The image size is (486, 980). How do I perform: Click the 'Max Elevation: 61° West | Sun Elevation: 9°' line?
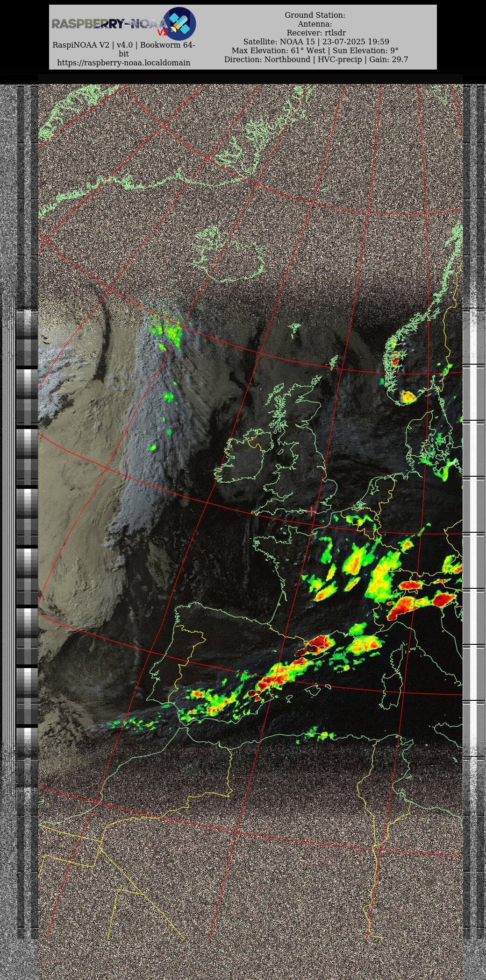click(315, 50)
